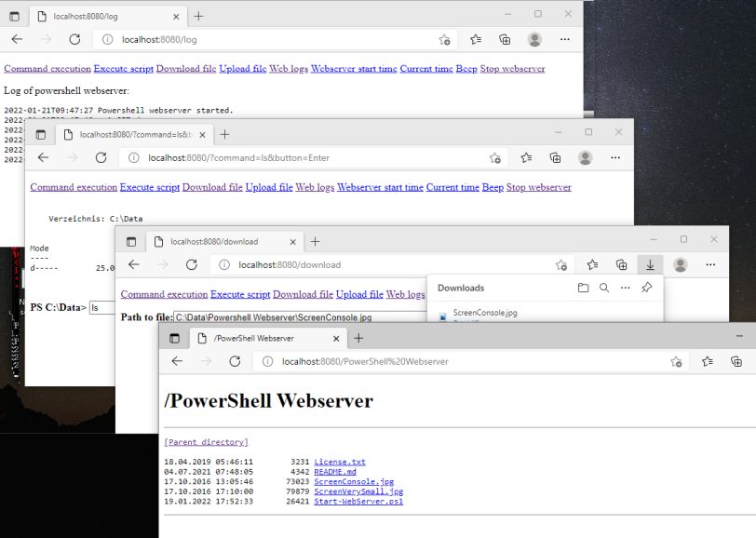
Task: Refresh the PowerShell Webserver directory page
Action: coord(235,361)
